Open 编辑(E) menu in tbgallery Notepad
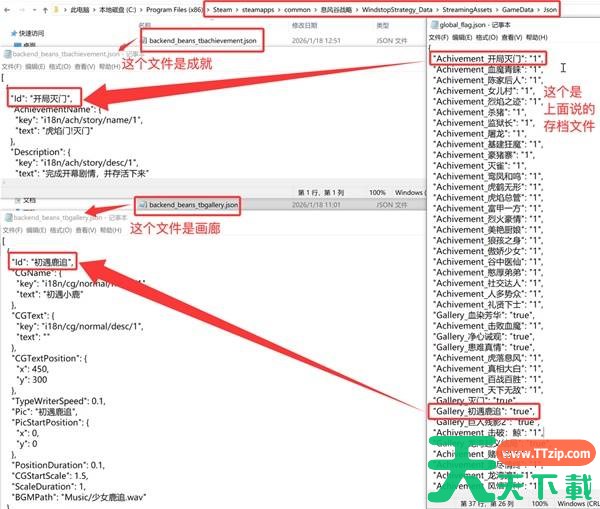Image resolution: width=600 pixels, height=509 pixels. pyautogui.click(x=36, y=230)
